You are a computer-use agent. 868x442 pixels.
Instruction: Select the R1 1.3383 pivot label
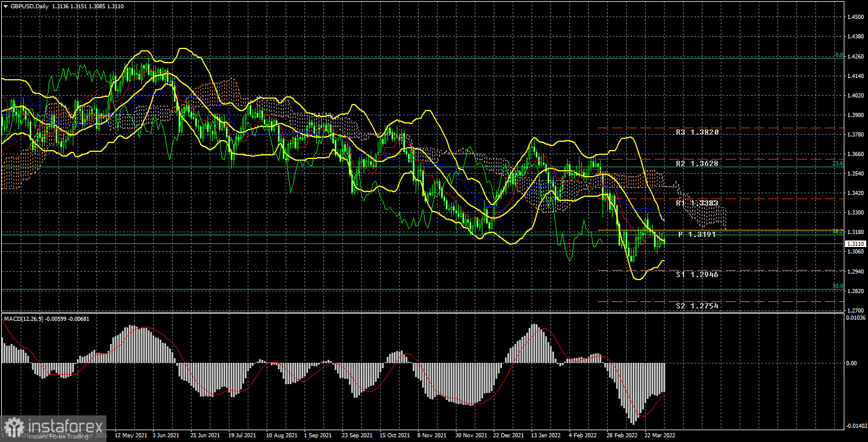[697, 203]
